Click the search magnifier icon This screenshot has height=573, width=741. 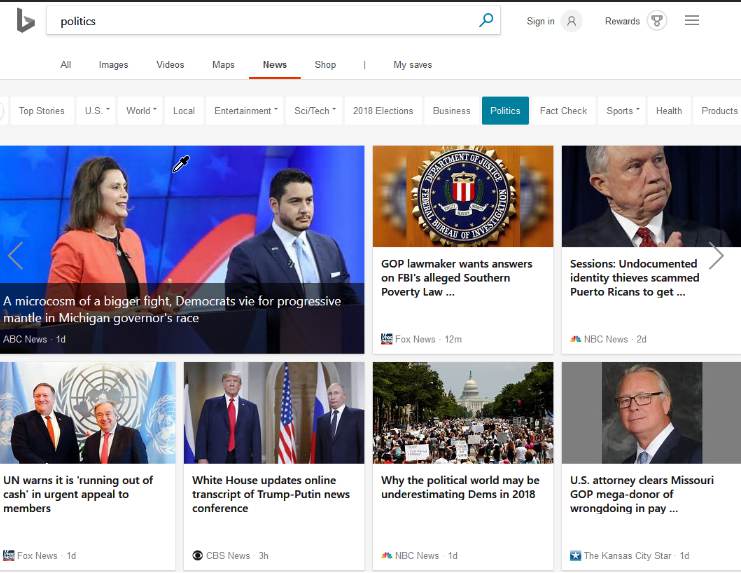pyautogui.click(x=486, y=20)
